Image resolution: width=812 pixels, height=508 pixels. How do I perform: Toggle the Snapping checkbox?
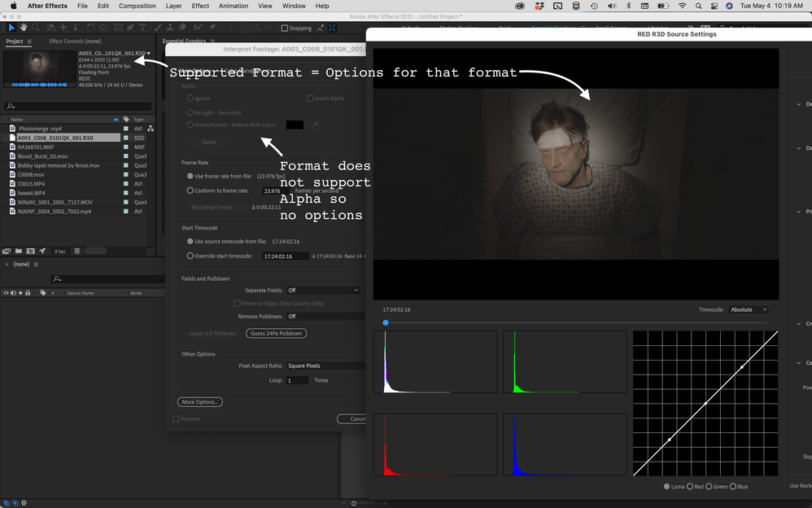pos(284,28)
